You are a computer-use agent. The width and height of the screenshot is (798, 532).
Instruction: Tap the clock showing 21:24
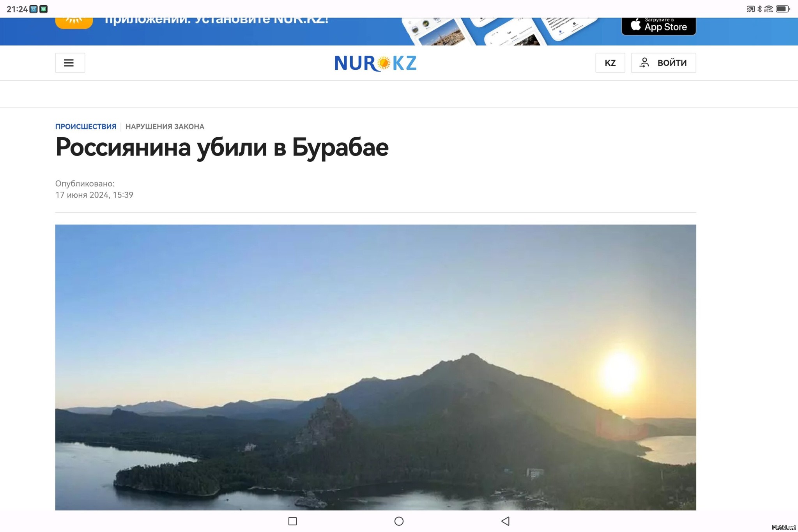point(17,9)
